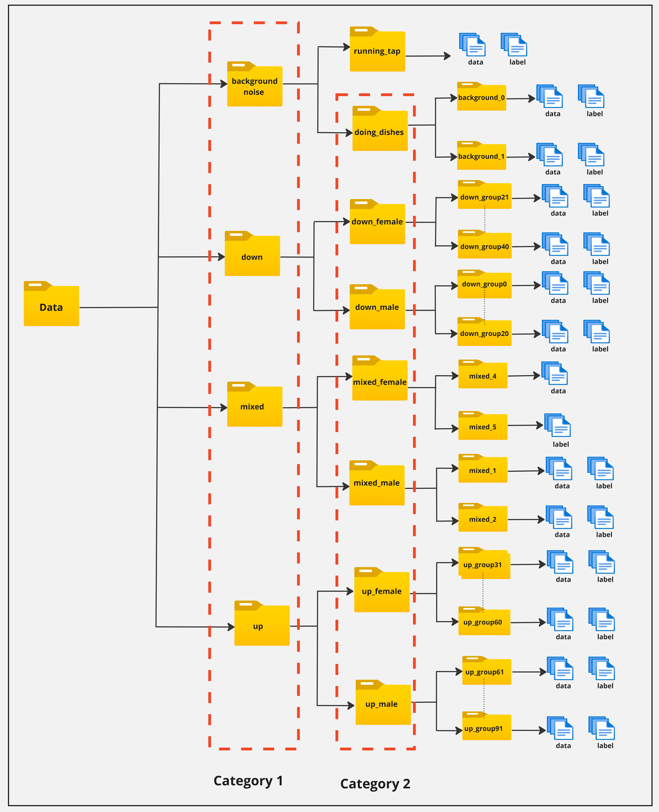
Task: Select the background noise folder
Action: tap(255, 84)
